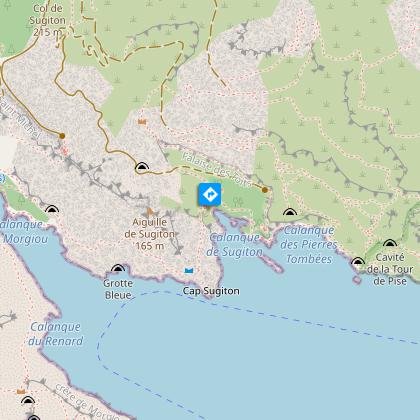The width and height of the screenshot is (420, 420).
Task: Select the cave icon above Grotte Bleue
Action: pyautogui.click(x=118, y=268)
